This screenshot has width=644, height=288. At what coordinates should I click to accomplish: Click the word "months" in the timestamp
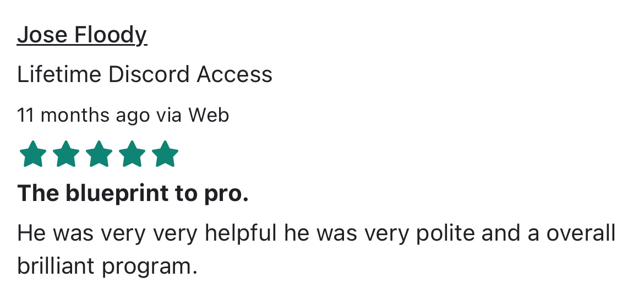[x=75, y=115]
